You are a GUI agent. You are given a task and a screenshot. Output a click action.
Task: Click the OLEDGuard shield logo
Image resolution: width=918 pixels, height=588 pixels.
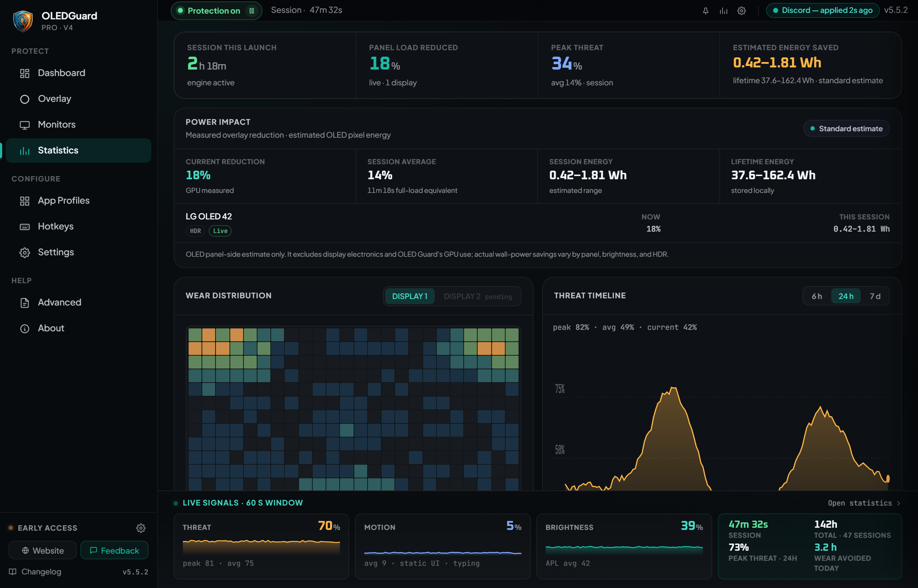[23, 21]
